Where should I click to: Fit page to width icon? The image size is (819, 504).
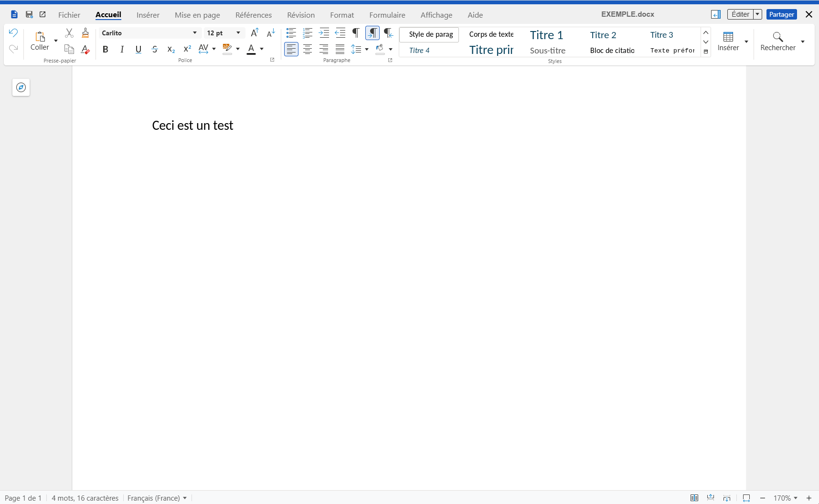[746, 498]
